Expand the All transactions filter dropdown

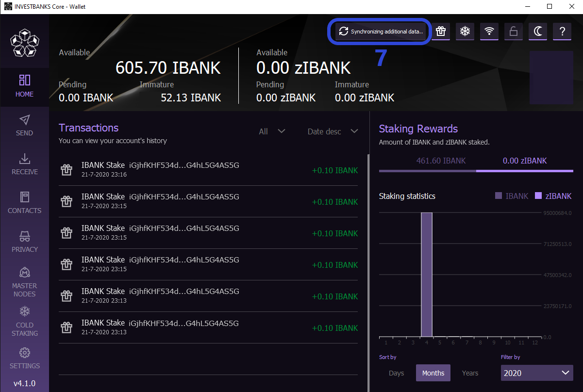(x=272, y=131)
